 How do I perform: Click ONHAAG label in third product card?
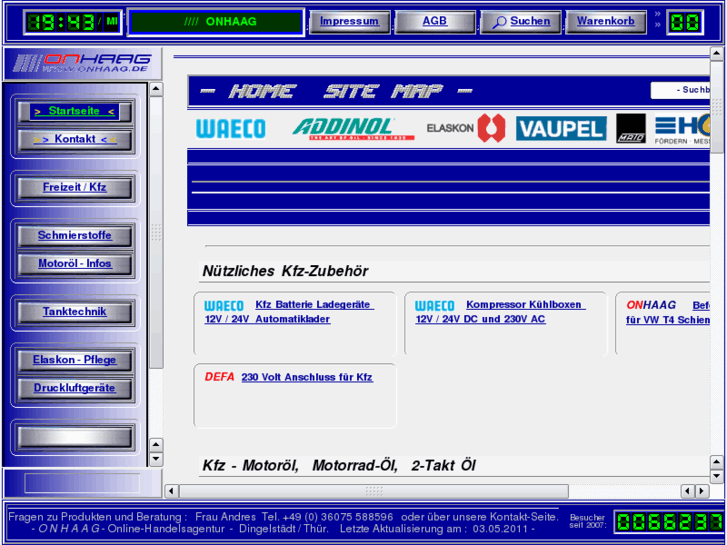coord(651,305)
